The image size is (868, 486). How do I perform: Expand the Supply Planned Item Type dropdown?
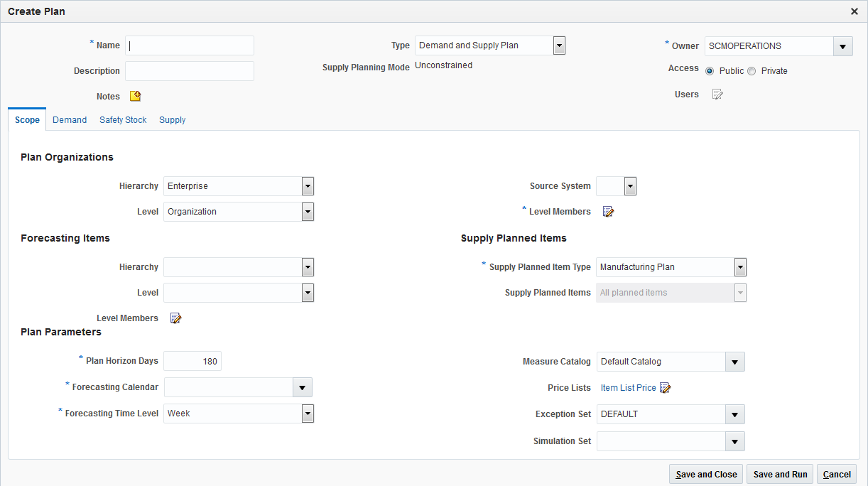(x=740, y=267)
